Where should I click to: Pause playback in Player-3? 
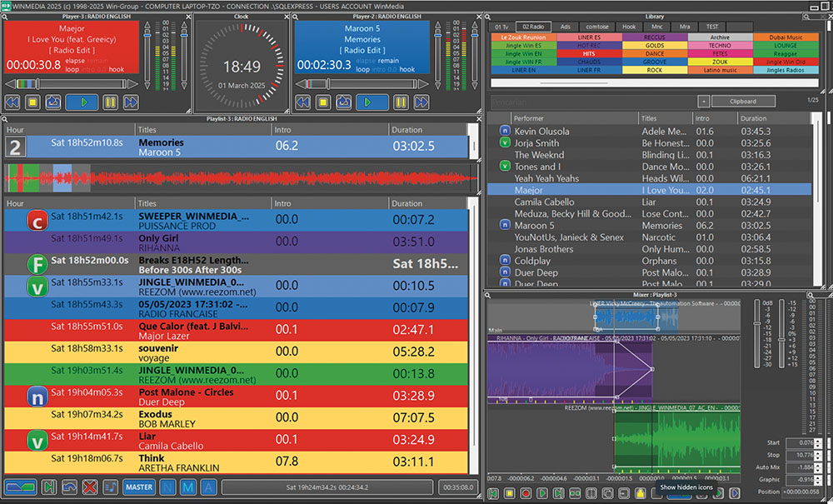tap(110, 102)
